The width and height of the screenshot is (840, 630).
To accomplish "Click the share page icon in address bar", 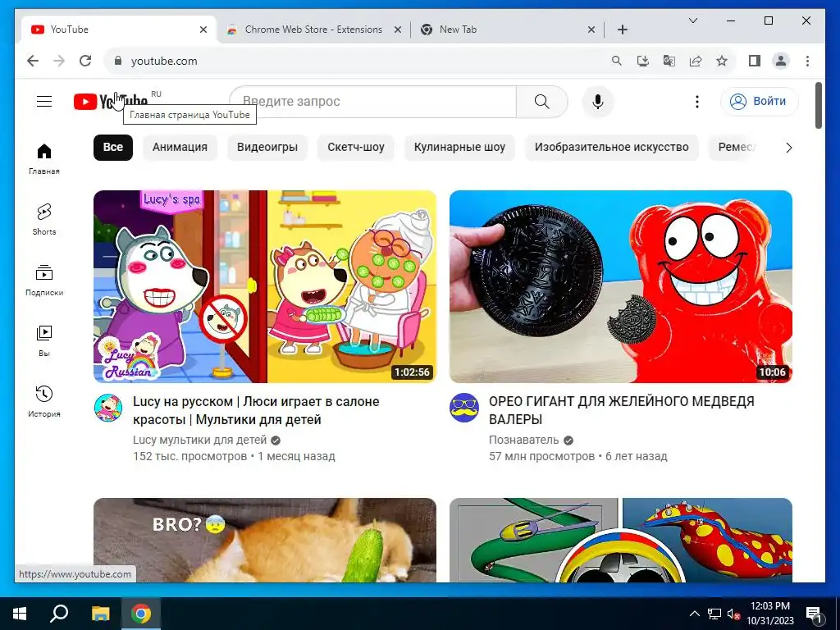I will [696, 61].
